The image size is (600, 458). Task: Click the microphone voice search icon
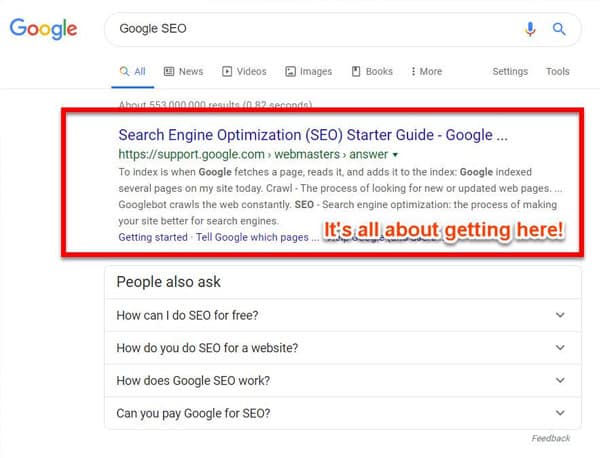pos(530,29)
